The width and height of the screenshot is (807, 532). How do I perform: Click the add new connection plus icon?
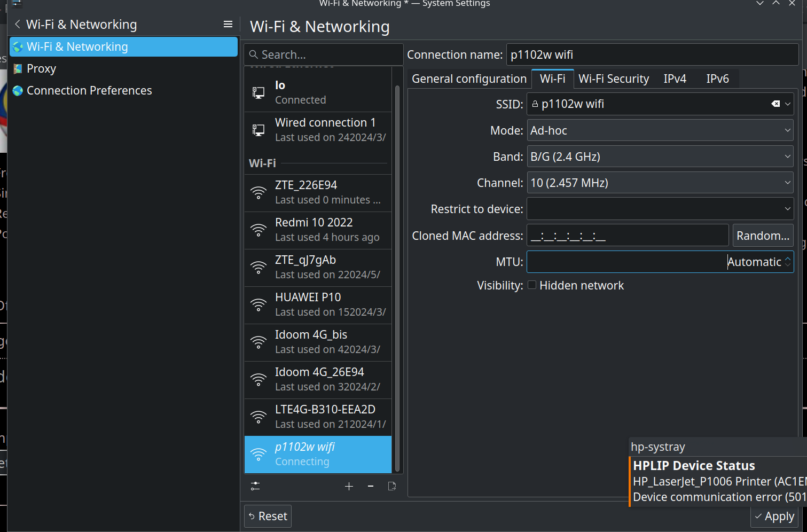tap(349, 486)
